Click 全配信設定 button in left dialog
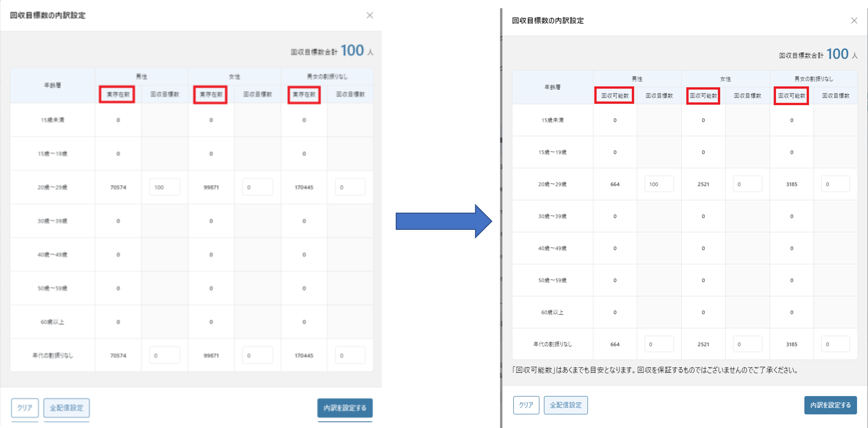The width and height of the screenshot is (868, 428). [66, 408]
